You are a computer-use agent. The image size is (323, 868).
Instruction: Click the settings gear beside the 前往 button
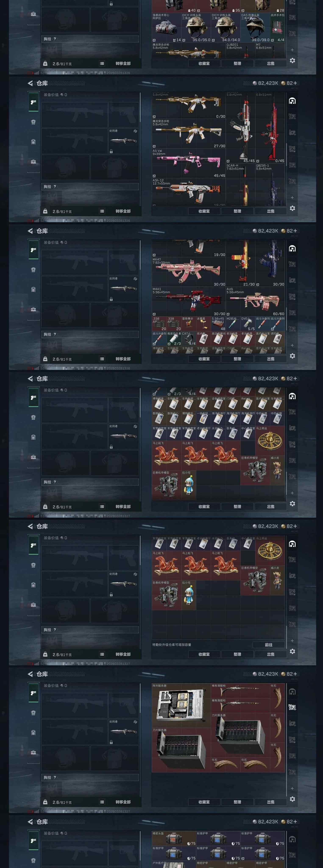(x=292, y=651)
